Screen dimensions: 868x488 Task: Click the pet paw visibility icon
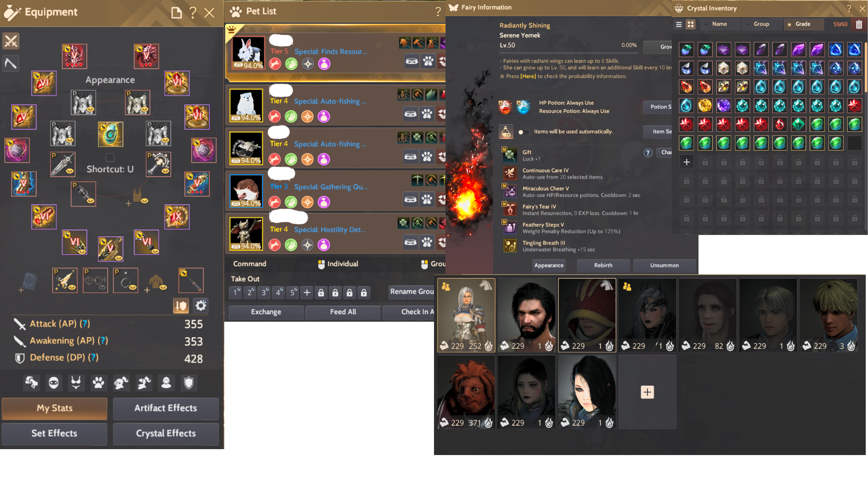[x=98, y=383]
